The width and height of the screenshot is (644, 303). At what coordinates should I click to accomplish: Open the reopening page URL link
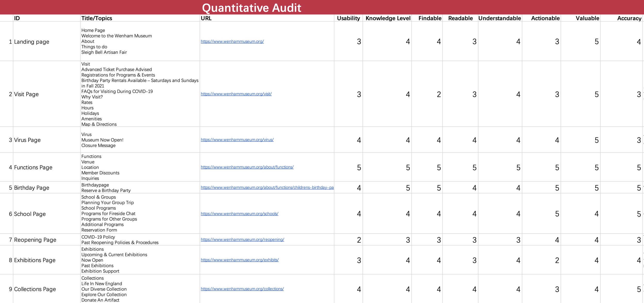tap(242, 240)
